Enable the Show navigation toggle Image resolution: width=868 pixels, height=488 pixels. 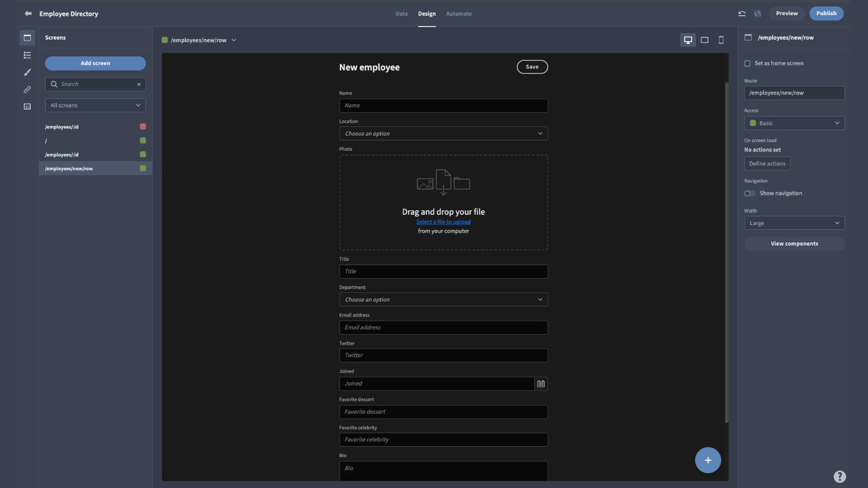coord(749,193)
